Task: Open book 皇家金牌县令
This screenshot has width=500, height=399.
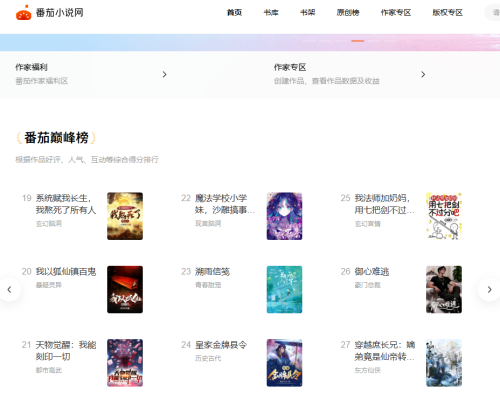Action: coord(221,345)
